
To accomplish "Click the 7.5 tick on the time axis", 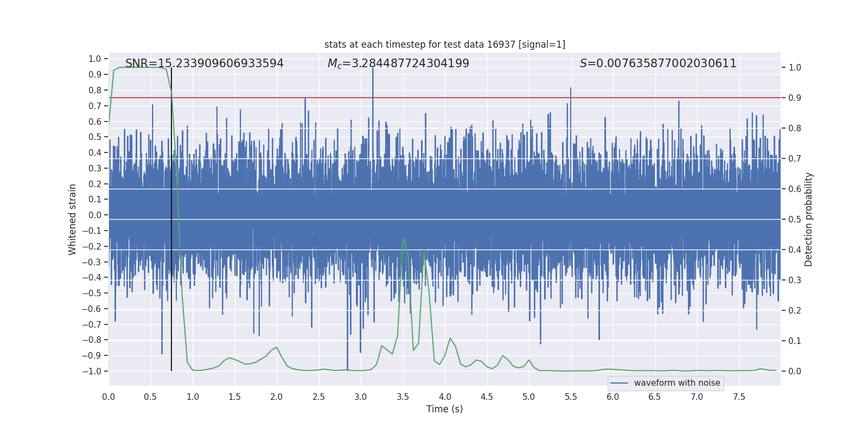I will pyautogui.click(x=739, y=397).
